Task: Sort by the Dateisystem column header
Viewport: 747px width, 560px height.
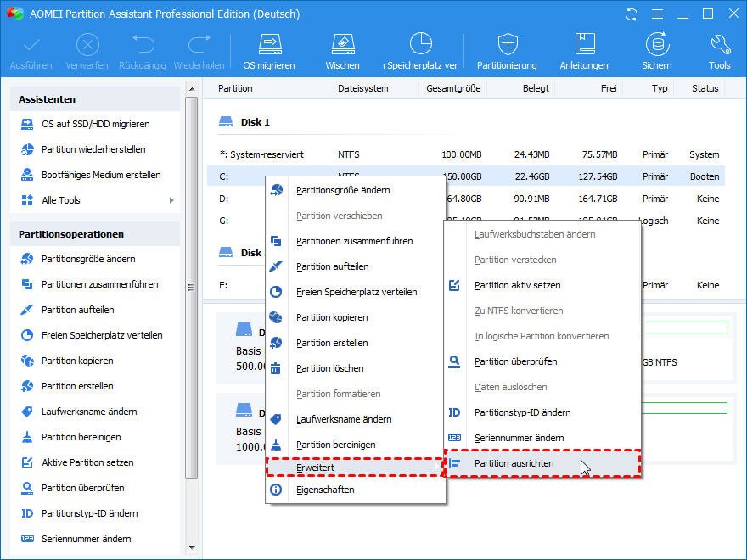Action: pos(363,88)
